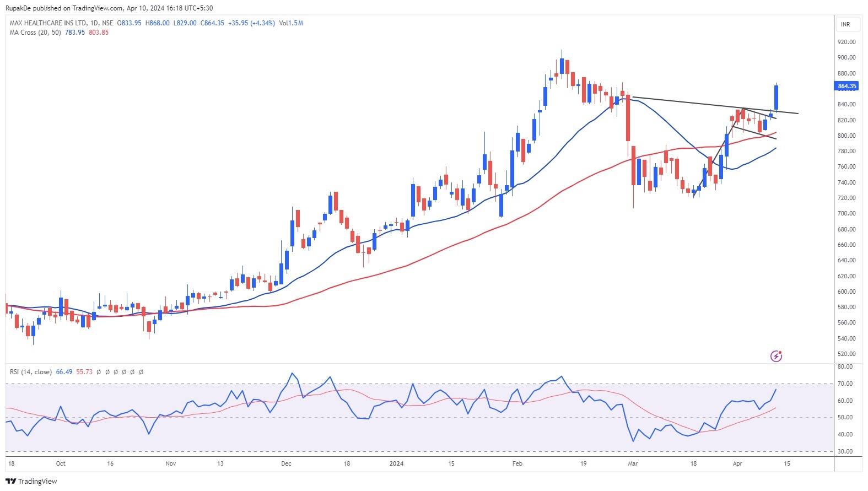Click the 2024 label on time axis
Viewport: 868px width, 491px height.
(396, 463)
